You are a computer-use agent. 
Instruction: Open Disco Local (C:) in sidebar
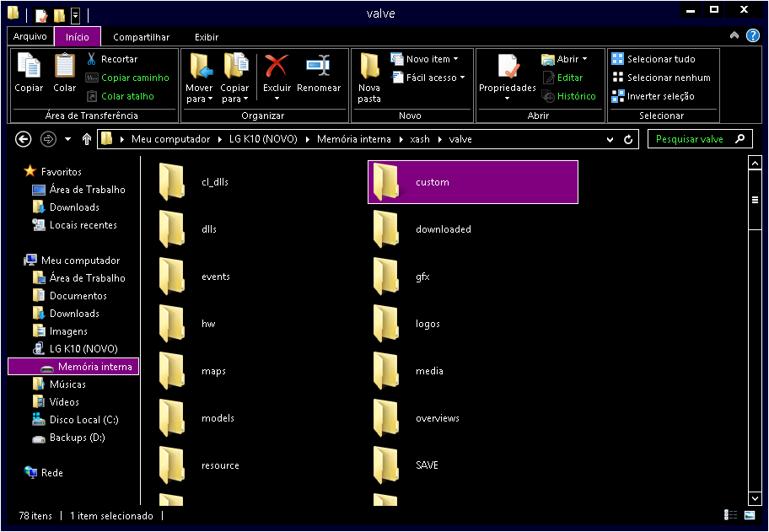75,420
